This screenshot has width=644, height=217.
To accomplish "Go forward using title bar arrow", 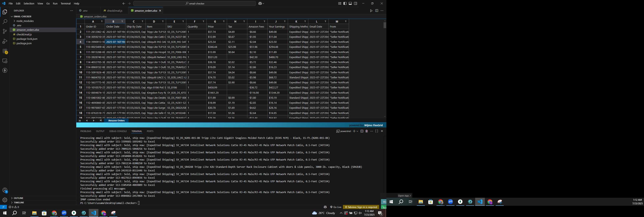I will click(129, 3).
